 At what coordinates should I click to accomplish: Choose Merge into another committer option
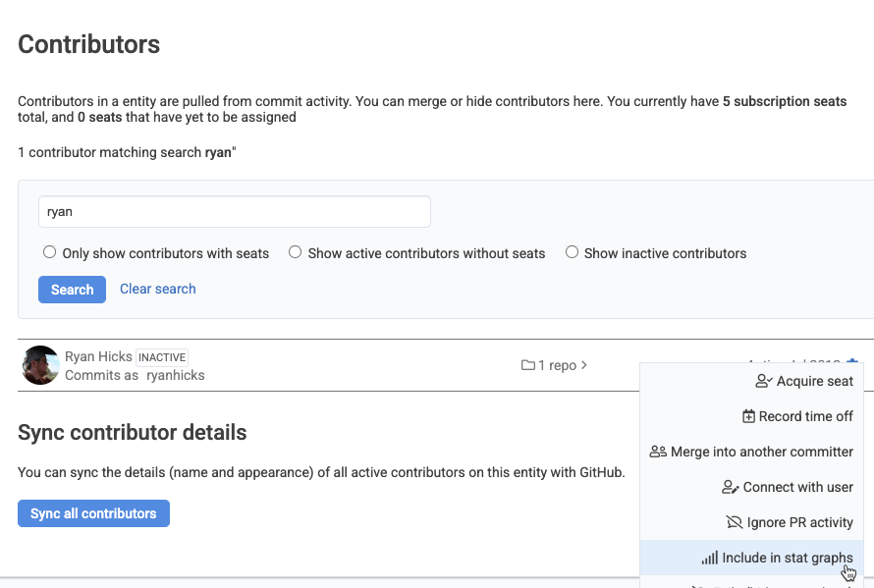click(x=761, y=452)
